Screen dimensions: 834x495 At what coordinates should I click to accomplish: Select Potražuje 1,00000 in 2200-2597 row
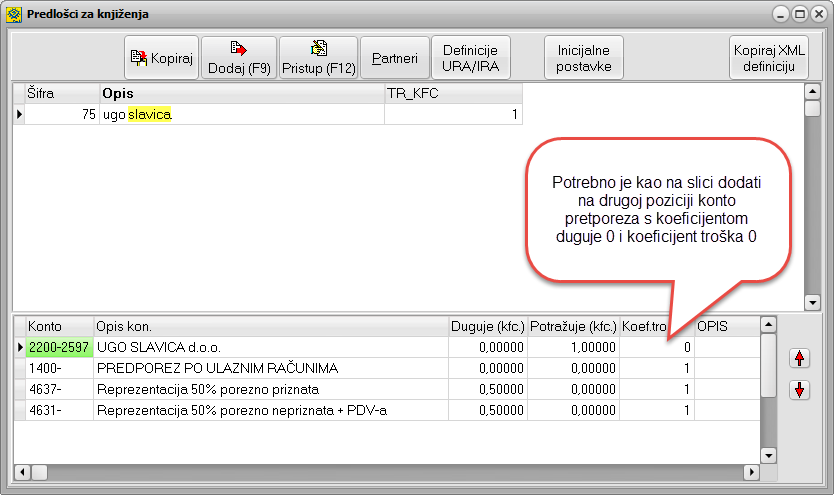click(573, 347)
